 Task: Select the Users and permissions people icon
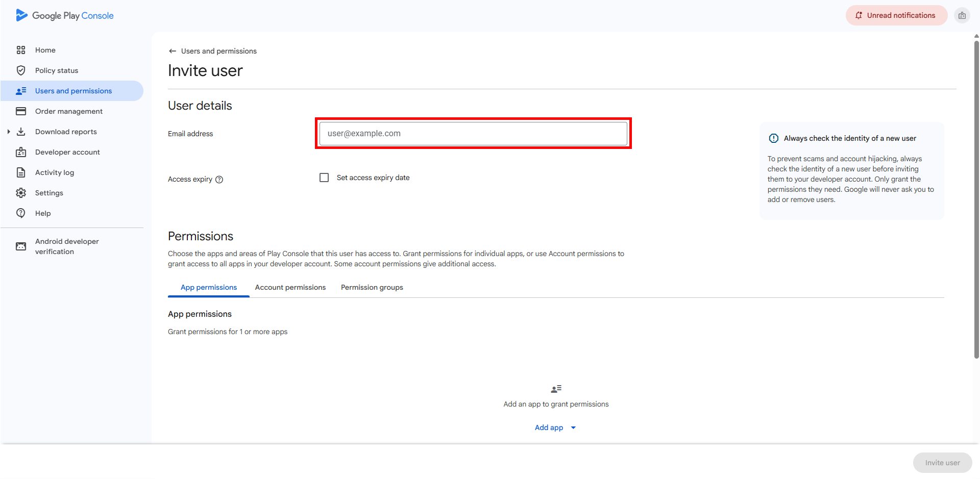point(21,91)
